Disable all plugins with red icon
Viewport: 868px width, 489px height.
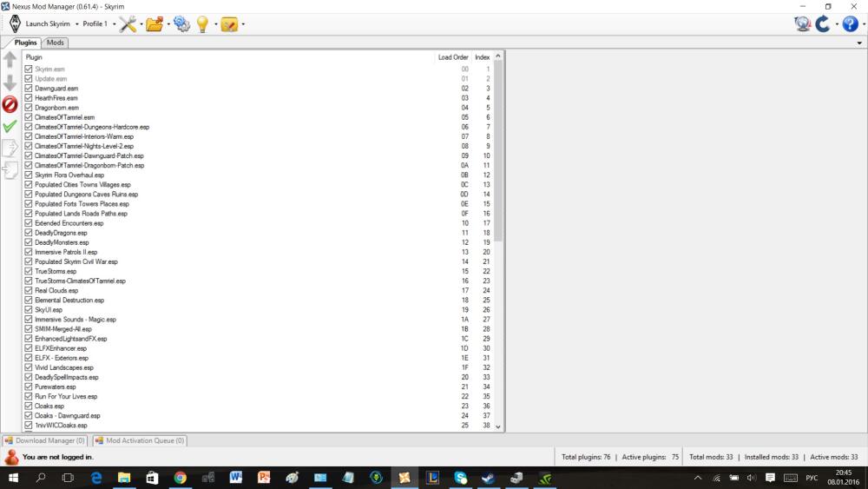click(10, 104)
